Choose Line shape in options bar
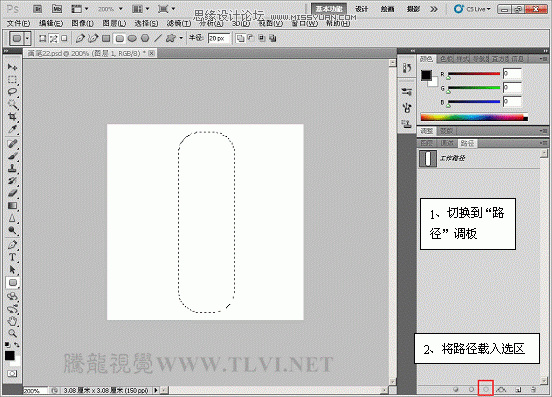 pos(158,38)
